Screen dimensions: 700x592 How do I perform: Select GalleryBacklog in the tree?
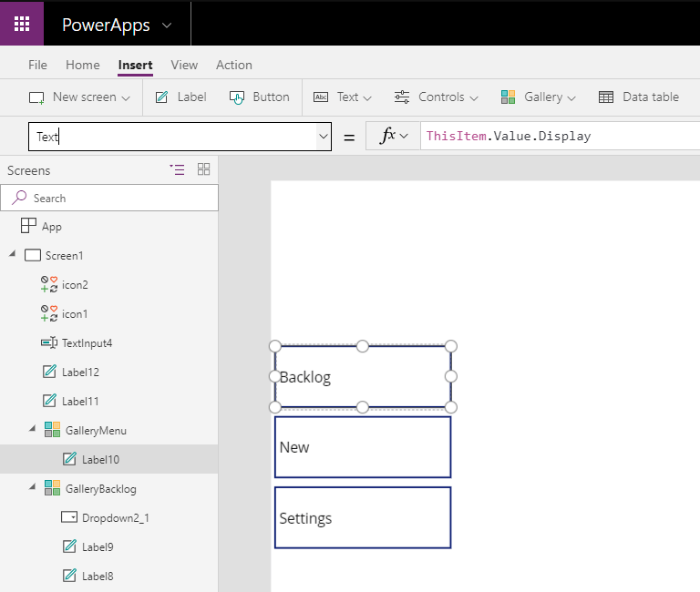(101, 489)
